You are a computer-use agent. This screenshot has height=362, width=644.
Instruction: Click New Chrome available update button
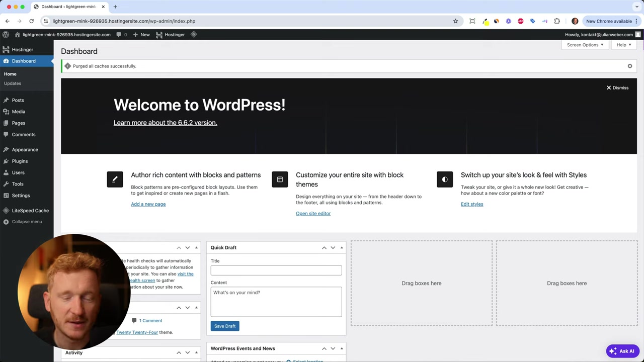tap(609, 21)
